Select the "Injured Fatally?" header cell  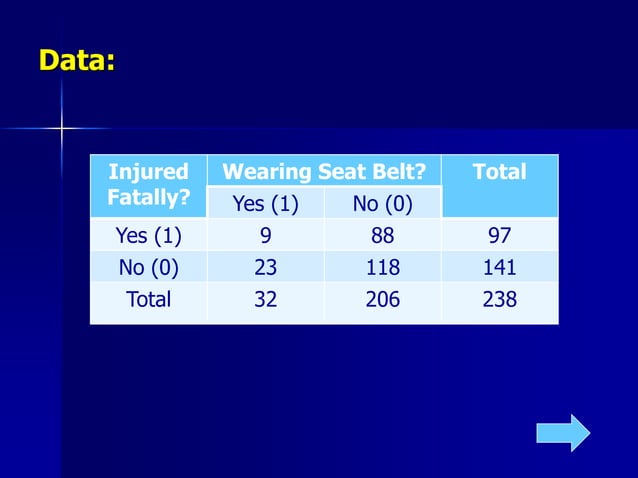tap(148, 185)
